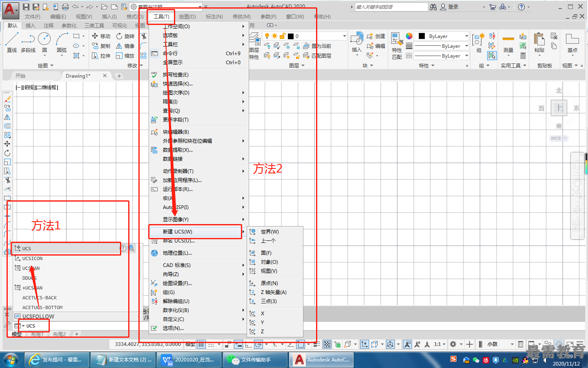The image size is (588, 368).
Task: Expand the 修改 panel flyout
Action: (x=135, y=65)
